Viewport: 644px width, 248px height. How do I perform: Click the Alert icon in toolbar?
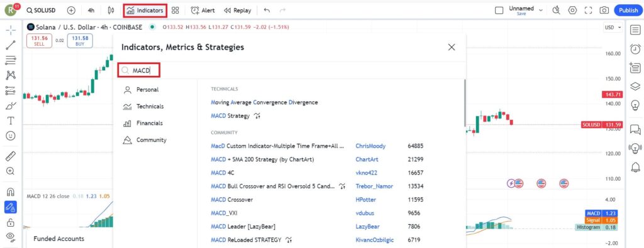click(203, 10)
